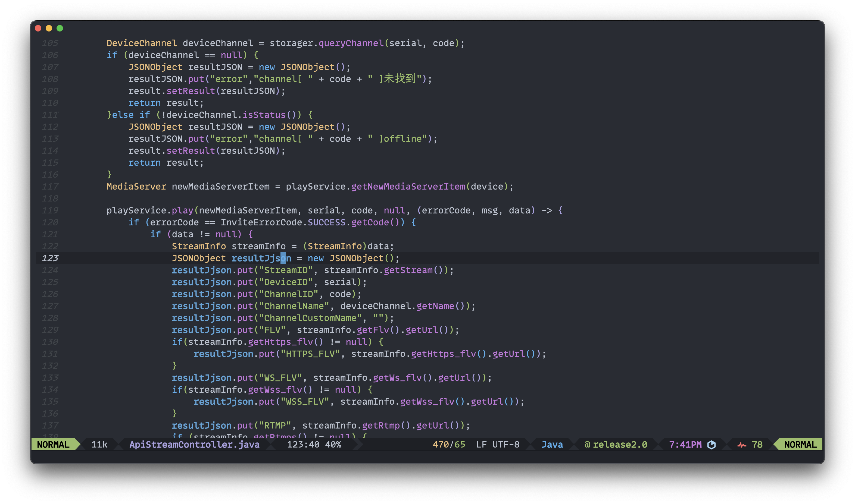Click playService.play call on line 119
The height and width of the screenshot is (504, 855).
[150, 210]
